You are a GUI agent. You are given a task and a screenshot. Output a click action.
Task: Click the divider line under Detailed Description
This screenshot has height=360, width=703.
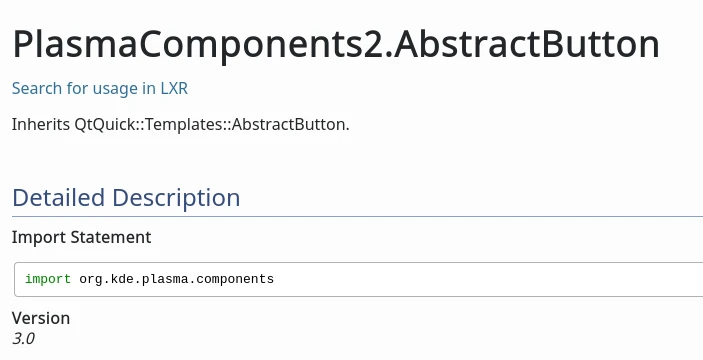click(x=357, y=217)
